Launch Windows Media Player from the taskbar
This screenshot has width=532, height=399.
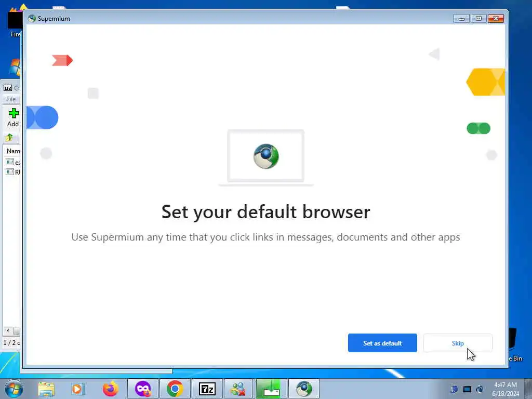click(x=77, y=389)
